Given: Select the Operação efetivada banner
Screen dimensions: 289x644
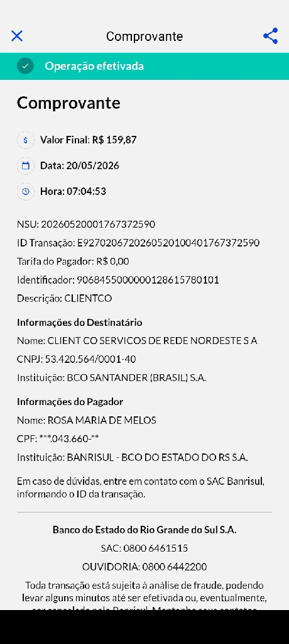Looking at the screenshot, I should [x=144, y=66].
